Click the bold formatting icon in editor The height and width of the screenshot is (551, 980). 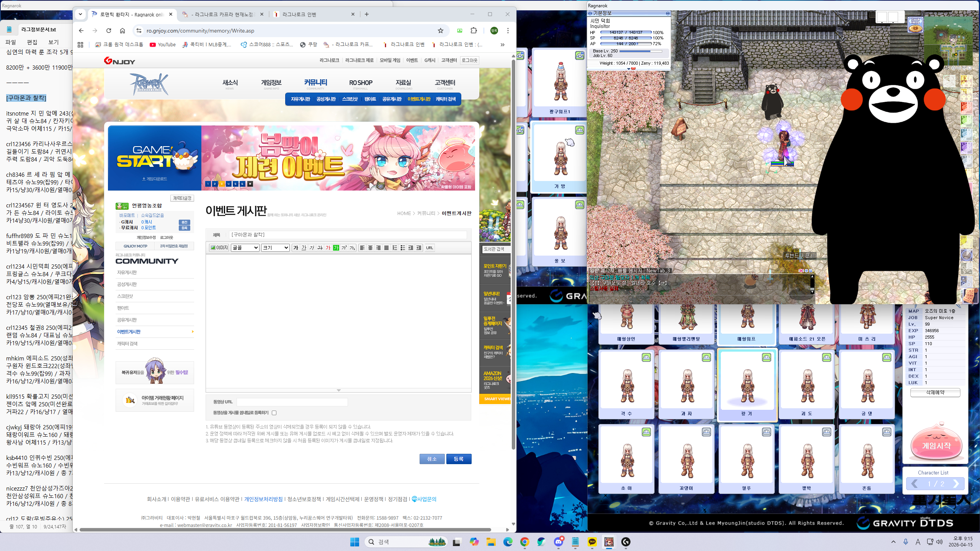[x=296, y=248]
